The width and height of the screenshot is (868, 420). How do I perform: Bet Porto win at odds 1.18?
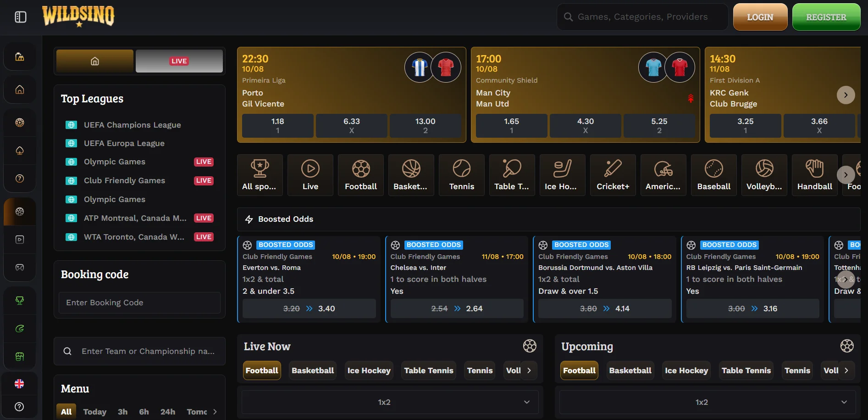(x=277, y=126)
